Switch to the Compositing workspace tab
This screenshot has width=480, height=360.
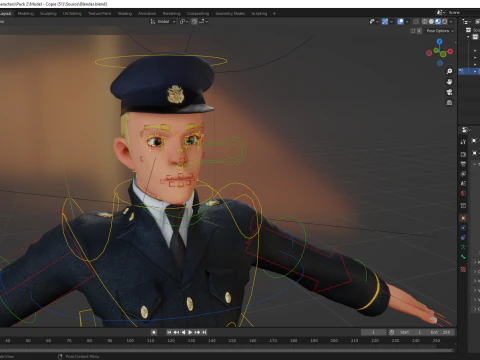[198, 14]
